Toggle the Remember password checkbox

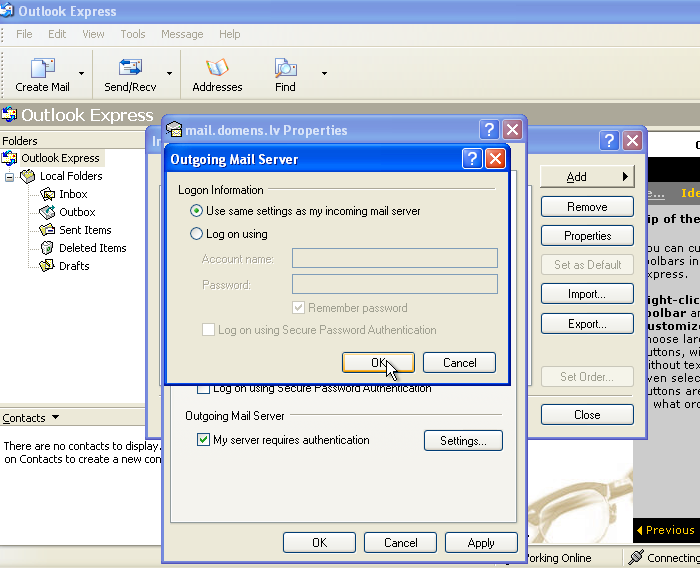(298, 308)
